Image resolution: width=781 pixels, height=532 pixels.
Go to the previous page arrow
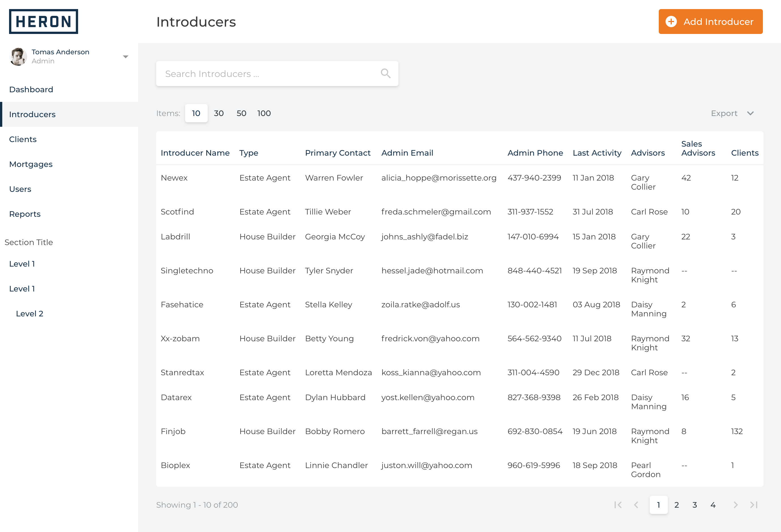click(x=636, y=505)
